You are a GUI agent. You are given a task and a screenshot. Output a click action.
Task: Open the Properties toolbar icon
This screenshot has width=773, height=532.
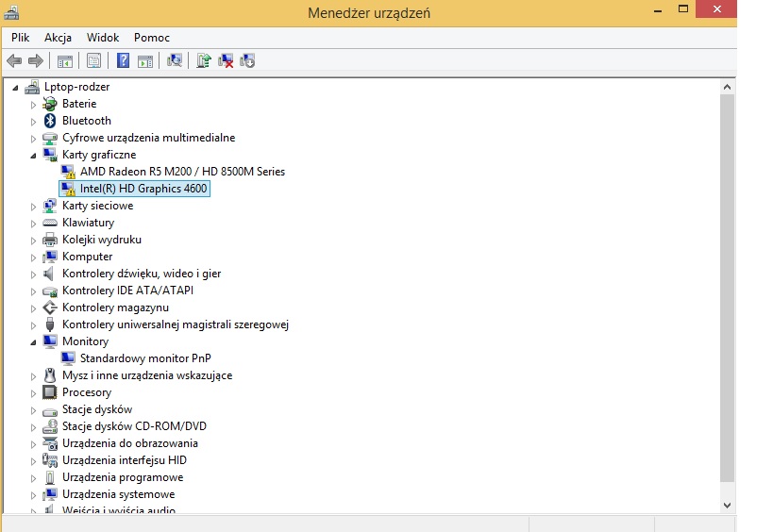pos(93,61)
